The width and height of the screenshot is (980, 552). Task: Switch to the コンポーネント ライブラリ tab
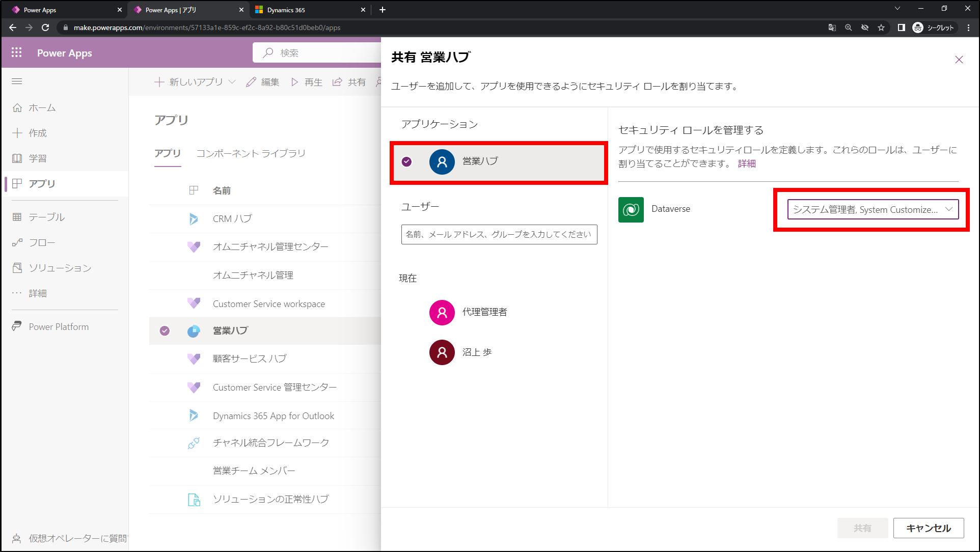pyautogui.click(x=251, y=153)
